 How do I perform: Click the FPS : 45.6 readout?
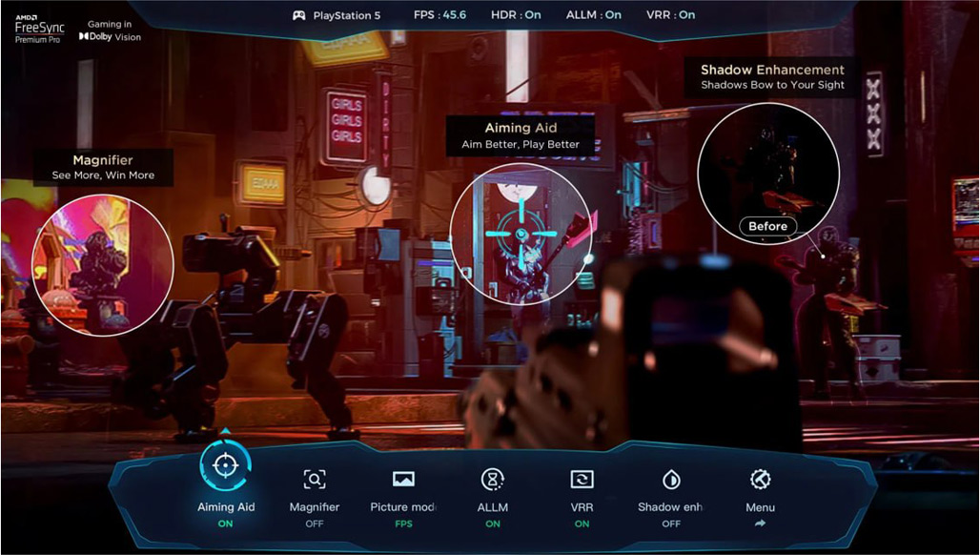pyautogui.click(x=440, y=15)
